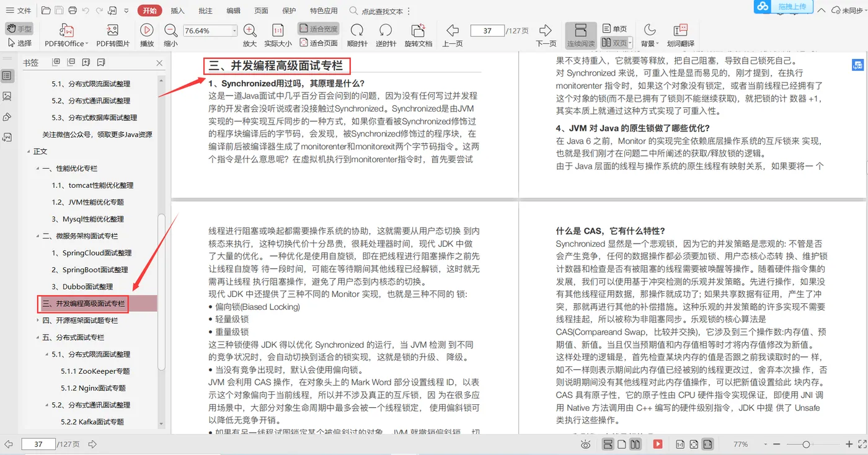Open the 特色应用 tab
This screenshot has height=455, width=868.
point(324,11)
